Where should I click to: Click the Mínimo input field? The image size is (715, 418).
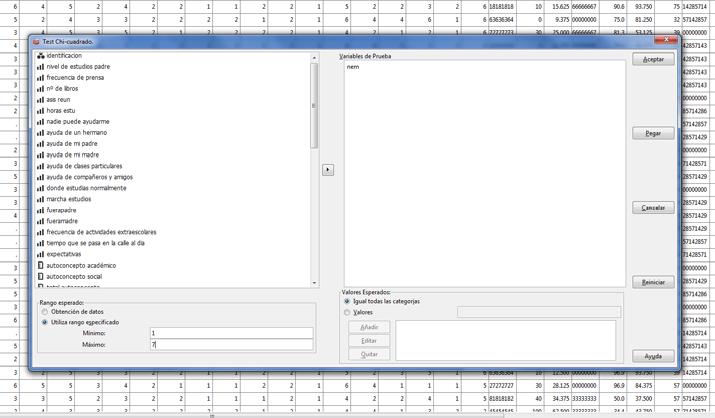click(x=230, y=333)
